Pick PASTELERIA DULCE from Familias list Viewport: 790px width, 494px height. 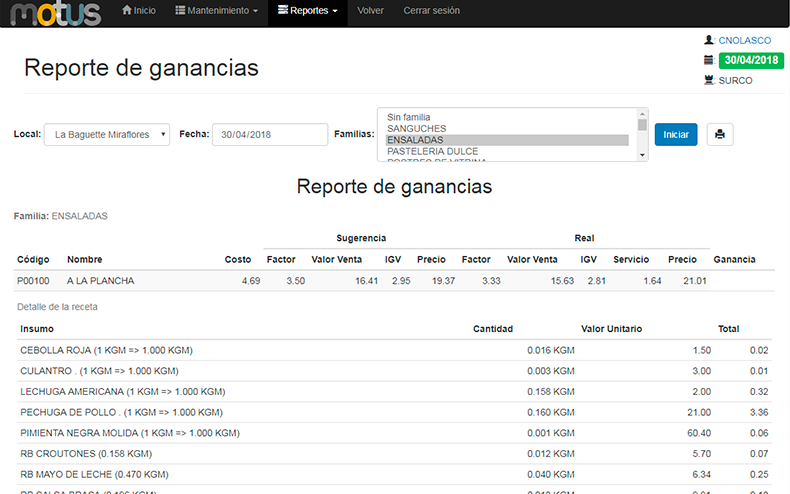432,152
